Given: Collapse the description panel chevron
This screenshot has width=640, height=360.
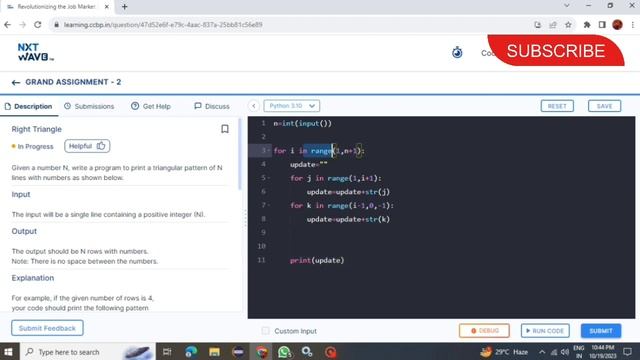Looking at the screenshot, I should point(253,106).
